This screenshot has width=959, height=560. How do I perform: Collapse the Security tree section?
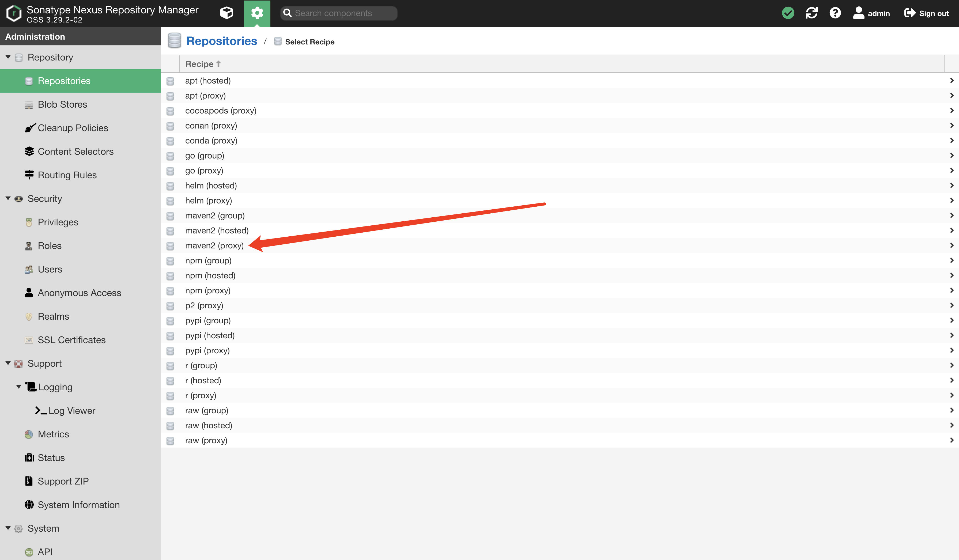tap(8, 198)
